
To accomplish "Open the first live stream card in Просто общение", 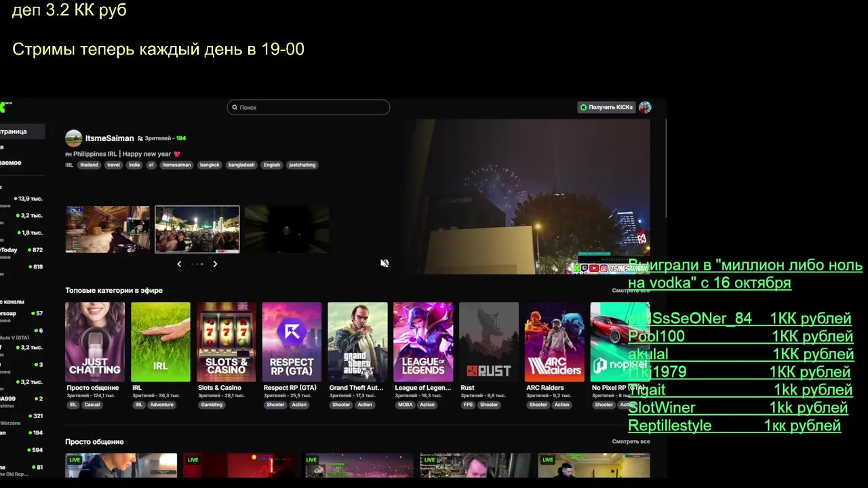I will (x=121, y=466).
